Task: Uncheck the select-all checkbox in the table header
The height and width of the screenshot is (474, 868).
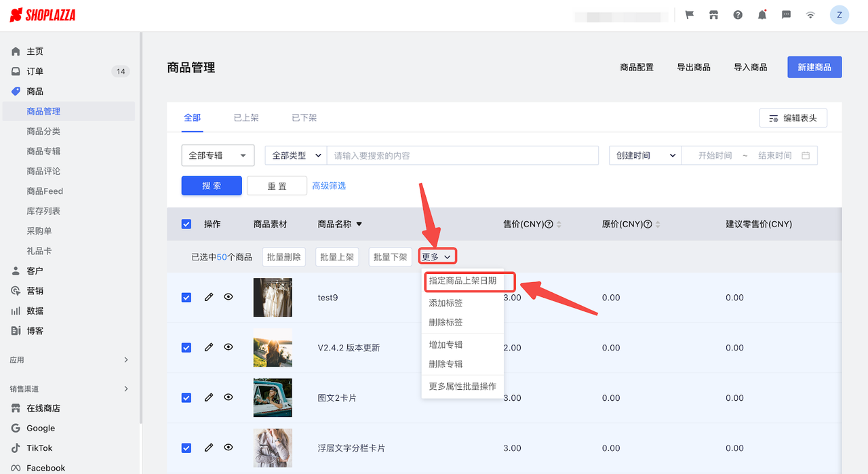Action: pyautogui.click(x=186, y=223)
